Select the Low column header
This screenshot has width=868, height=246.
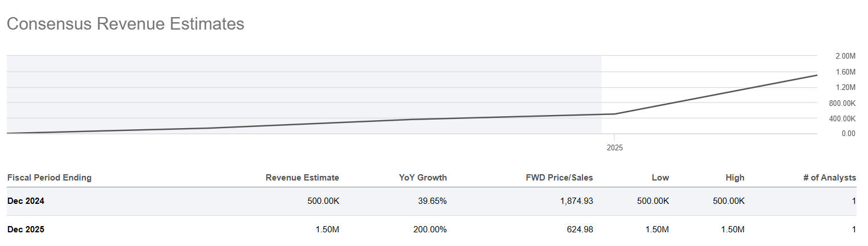pos(660,178)
